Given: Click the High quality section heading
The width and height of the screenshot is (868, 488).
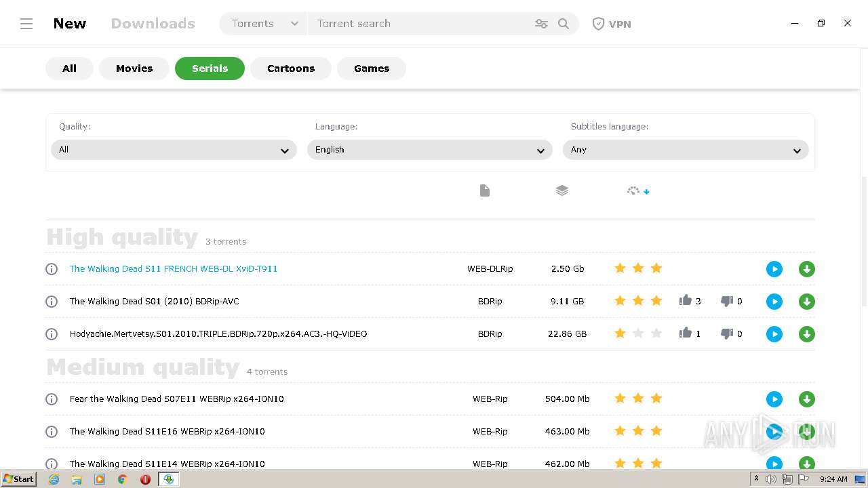Looking at the screenshot, I should (122, 237).
